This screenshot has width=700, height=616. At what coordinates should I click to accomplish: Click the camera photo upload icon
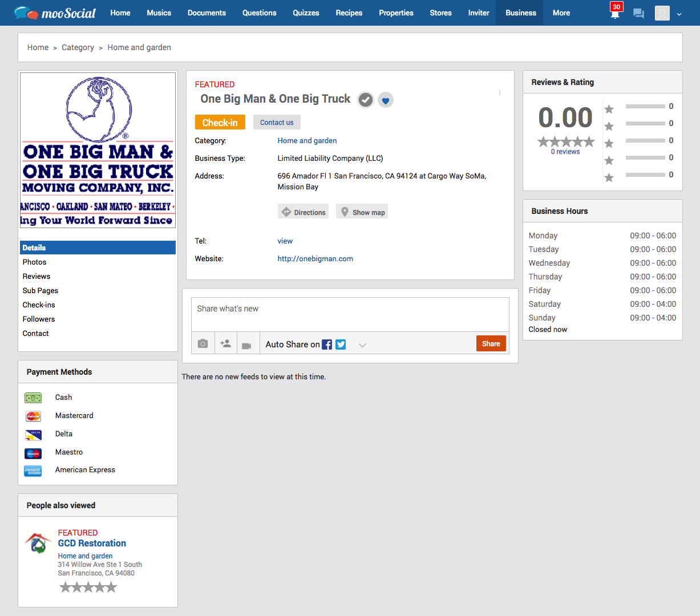click(x=203, y=344)
